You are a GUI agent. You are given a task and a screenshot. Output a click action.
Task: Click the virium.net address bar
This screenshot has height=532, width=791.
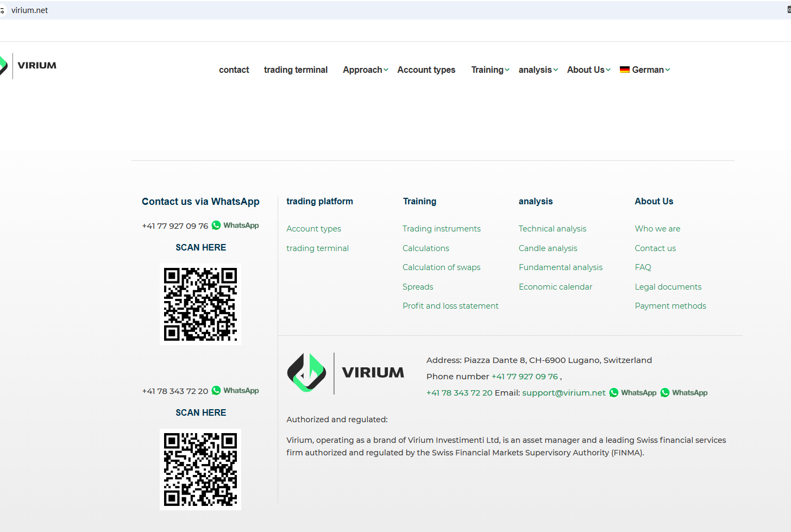coord(395,10)
